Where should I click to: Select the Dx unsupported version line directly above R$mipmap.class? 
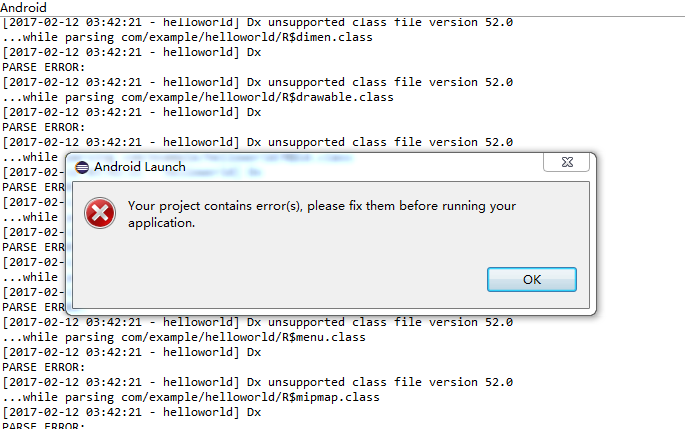click(x=257, y=382)
